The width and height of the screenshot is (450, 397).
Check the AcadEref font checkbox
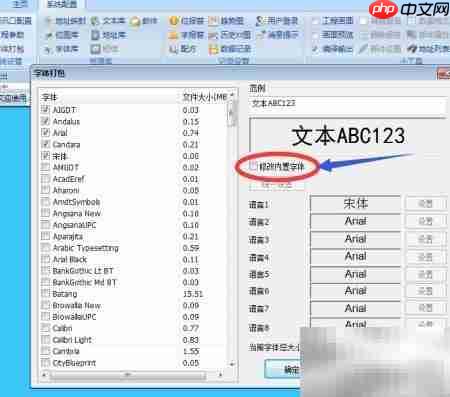coord(45,179)
